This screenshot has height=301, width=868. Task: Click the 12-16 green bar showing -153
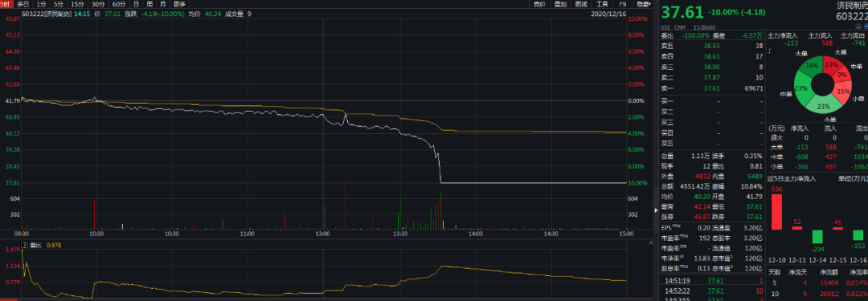[858, 235]
